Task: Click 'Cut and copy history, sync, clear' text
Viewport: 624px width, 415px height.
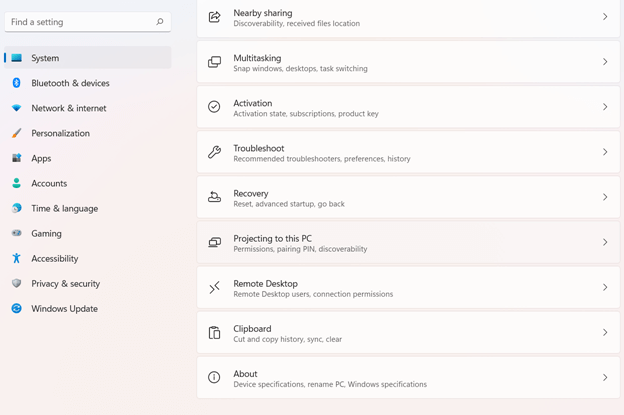Action: point(287,339)
